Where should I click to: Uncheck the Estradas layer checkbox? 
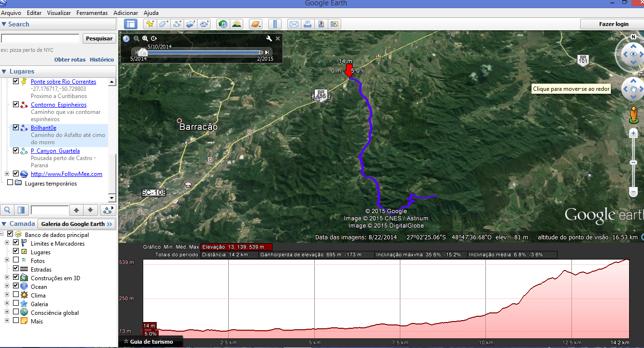(x=16, y=269)
